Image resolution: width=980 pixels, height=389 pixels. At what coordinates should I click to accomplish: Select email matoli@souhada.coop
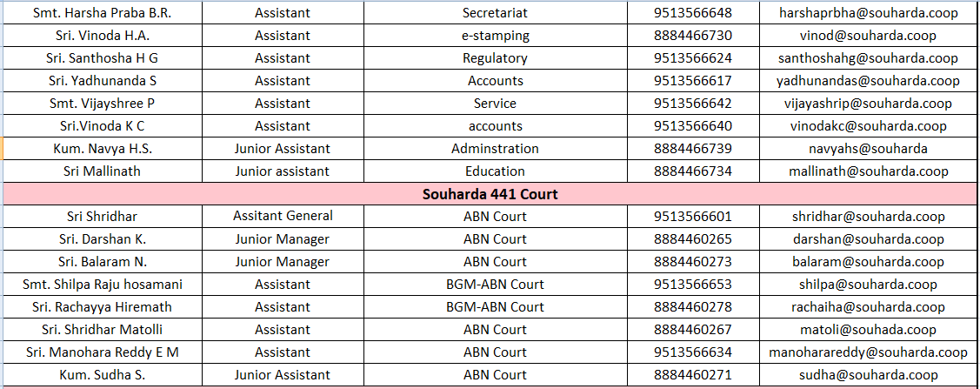pyautogui.click(x=868, y=330)
